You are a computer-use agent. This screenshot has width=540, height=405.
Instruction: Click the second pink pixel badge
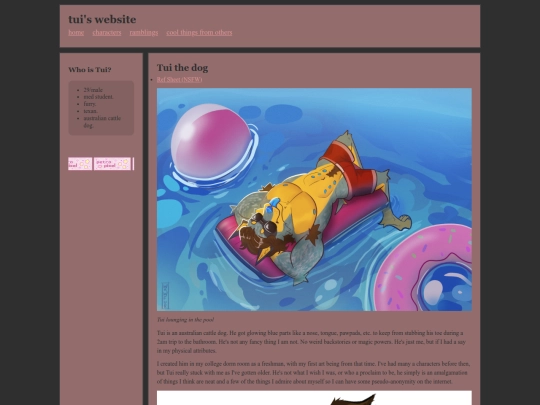coord(112,164)
